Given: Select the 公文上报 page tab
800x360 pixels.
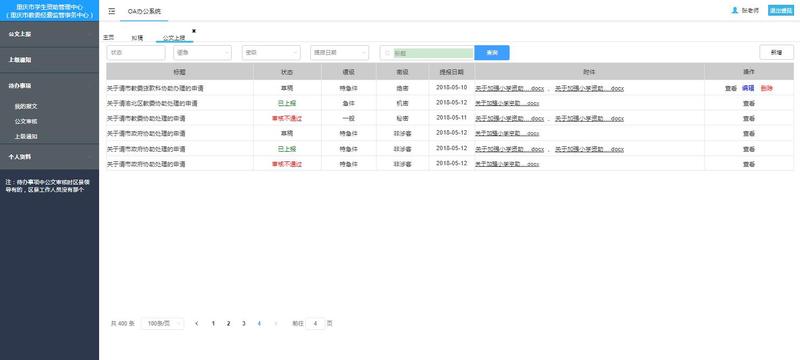Looking at the screenshot, I should click(173, 38).
